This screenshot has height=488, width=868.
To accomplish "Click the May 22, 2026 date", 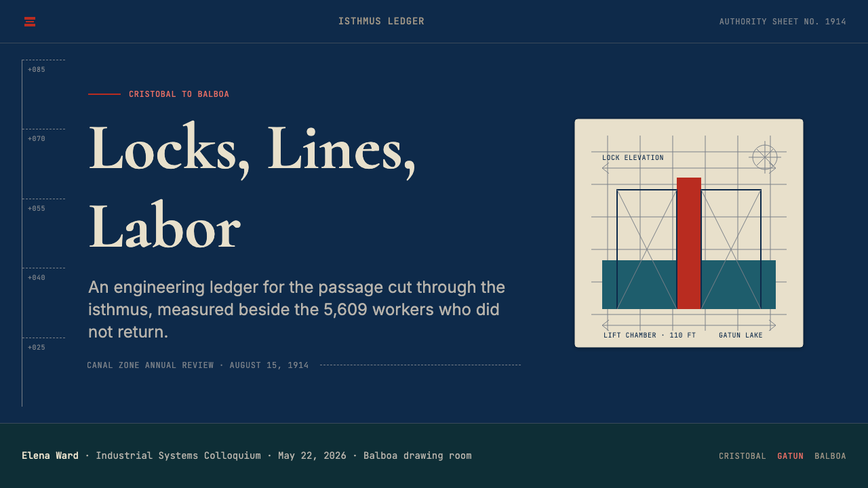I will point(312,455).
